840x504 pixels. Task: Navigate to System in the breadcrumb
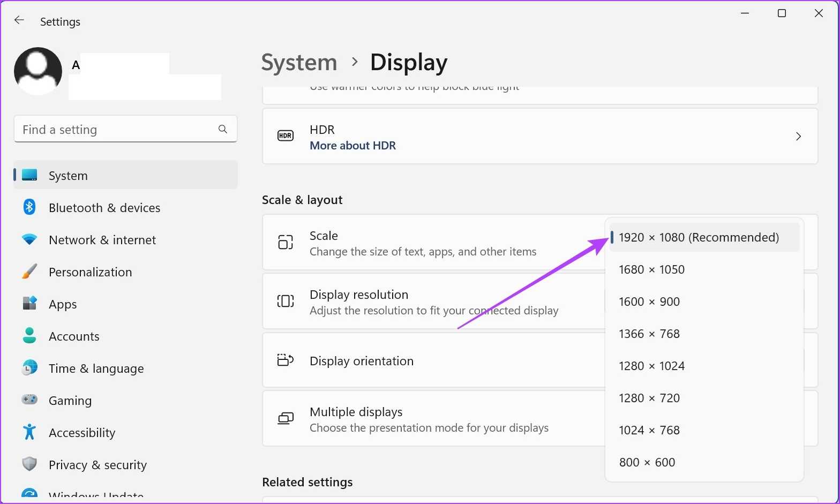click(x=299, y=63)
